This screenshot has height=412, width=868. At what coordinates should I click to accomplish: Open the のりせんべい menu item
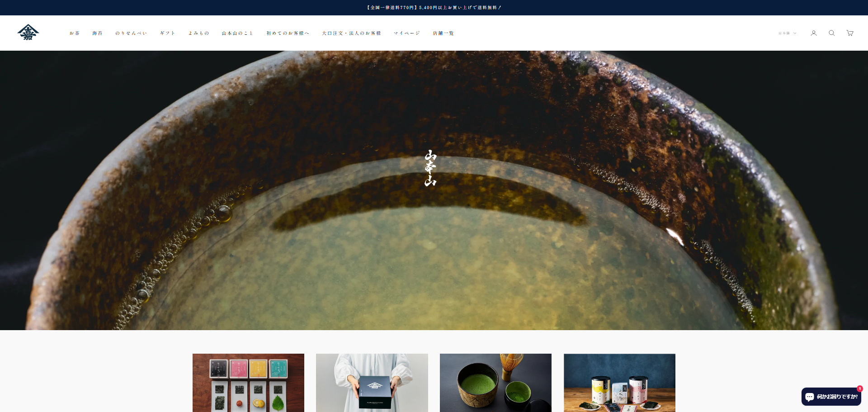(x=131, y=33)
